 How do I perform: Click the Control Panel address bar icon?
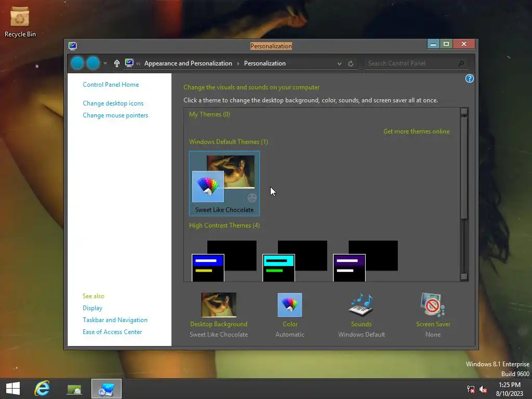point(129,63)
